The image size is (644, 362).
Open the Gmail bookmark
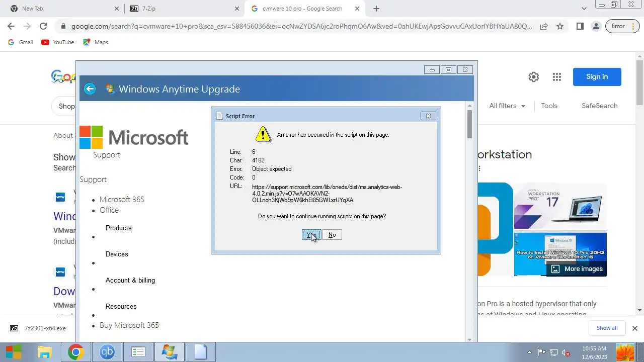click(21, 42)
